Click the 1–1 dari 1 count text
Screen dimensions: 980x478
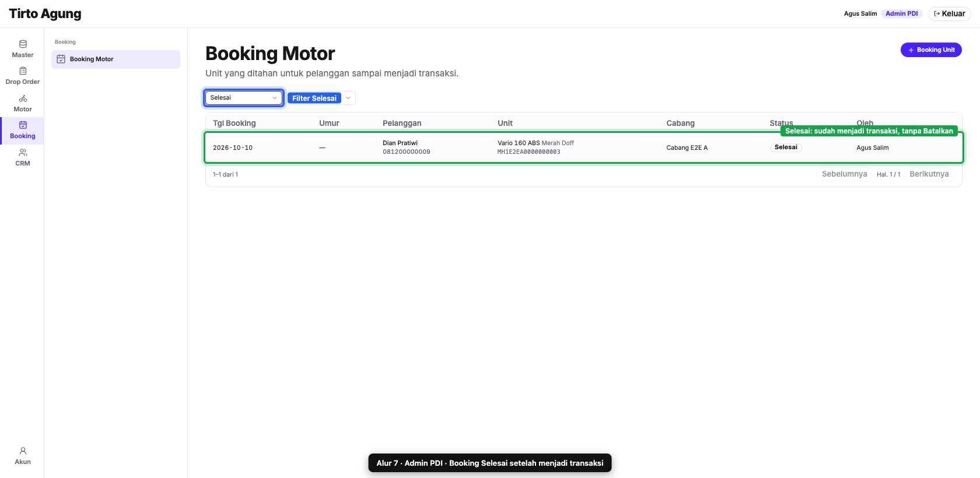(225, 174)
